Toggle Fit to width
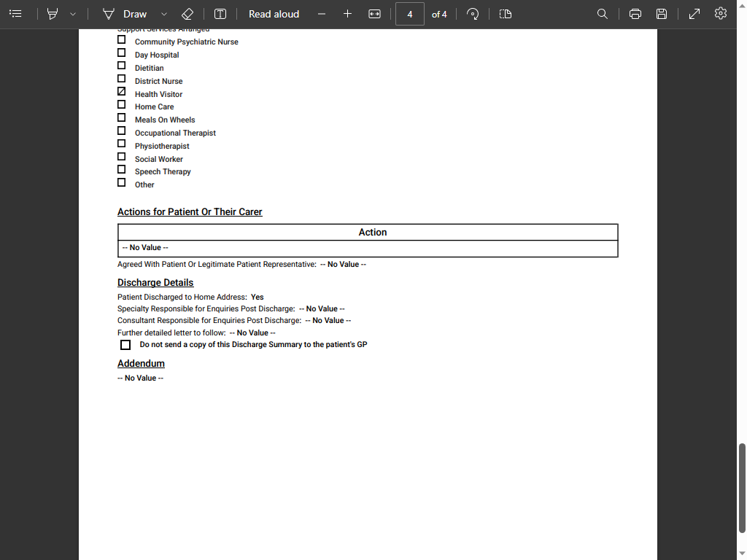Screen dimensions: 747x560 coord(374,14)
